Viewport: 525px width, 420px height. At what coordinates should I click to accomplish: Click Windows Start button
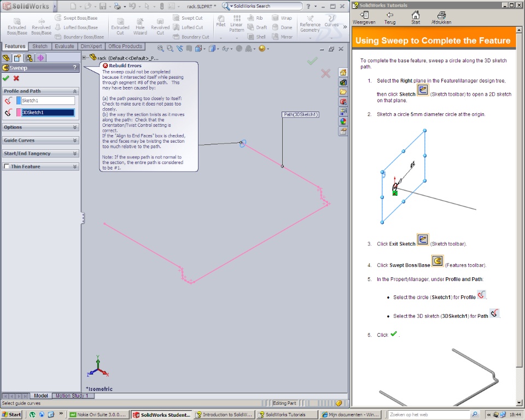[x=11, y=415]
